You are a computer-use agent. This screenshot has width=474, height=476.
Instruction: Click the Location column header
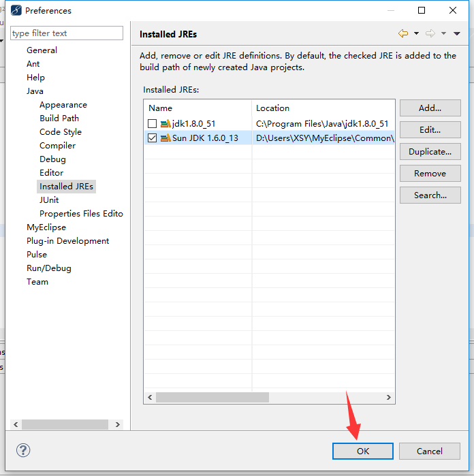(323, 108)
